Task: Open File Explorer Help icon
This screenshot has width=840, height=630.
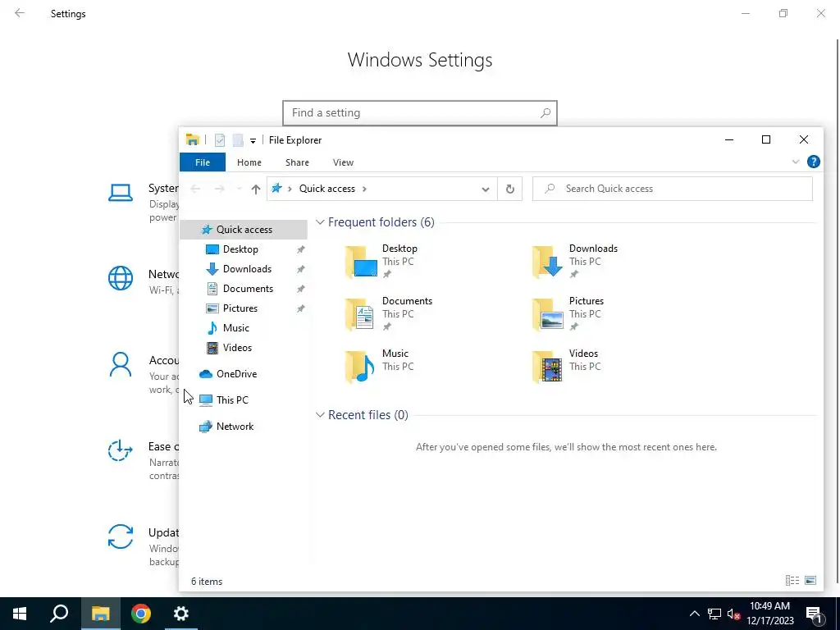Action: pyautogui.click(x=813, y=162)
